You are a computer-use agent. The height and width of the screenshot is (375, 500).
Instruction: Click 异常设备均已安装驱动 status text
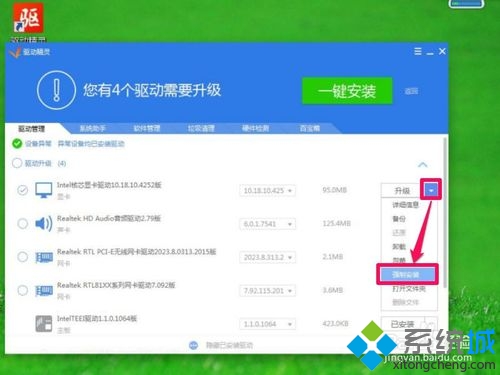[91, 144]
